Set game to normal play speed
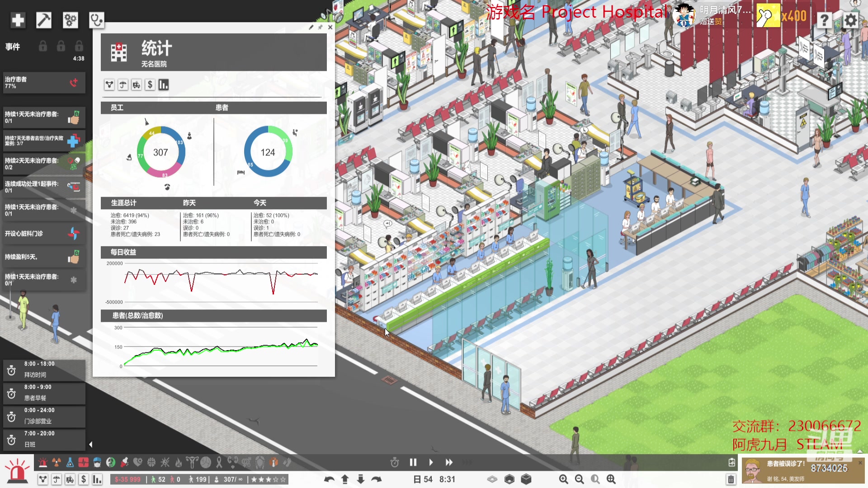The image size is (868, 488). pyautogui.click(x=431, y=462)
